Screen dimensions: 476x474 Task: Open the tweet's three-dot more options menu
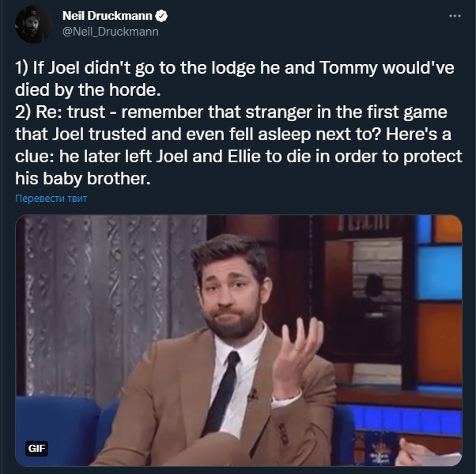[x=455, y=16]
